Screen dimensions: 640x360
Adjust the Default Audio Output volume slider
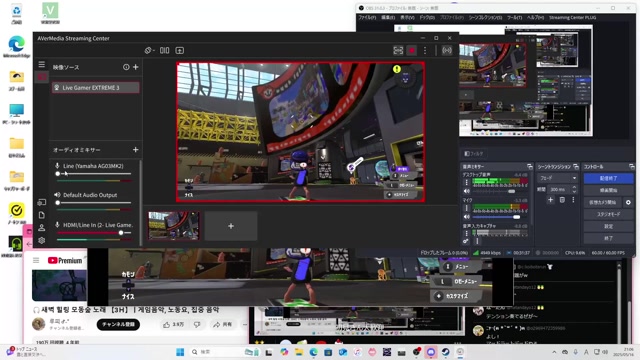click(93, 203)
